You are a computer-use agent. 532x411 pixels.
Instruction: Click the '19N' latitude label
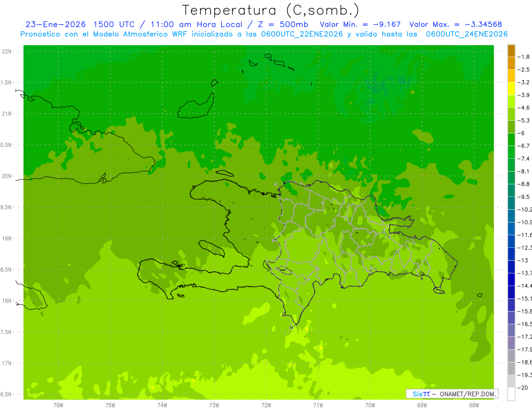tap(7, 238)
